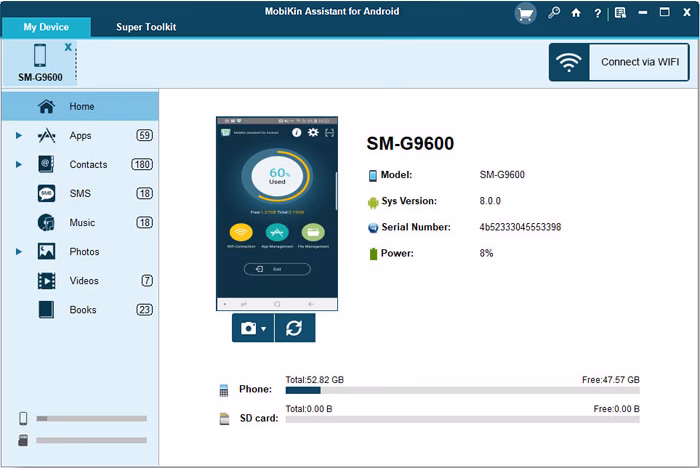Close the SM-G9600 device tab
Viewport: 700px width, 468px height.
pos(68,46)
